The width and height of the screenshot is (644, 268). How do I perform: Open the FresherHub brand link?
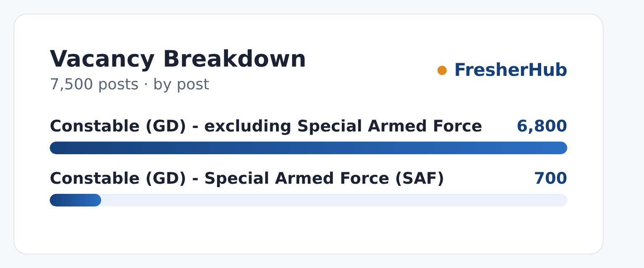pos(510,70)
